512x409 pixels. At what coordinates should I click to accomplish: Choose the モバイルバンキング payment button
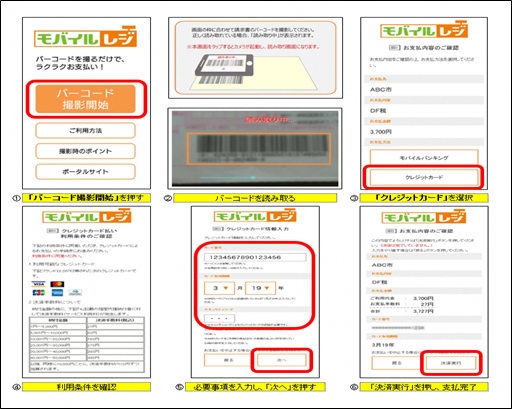[x=424, y=157]
